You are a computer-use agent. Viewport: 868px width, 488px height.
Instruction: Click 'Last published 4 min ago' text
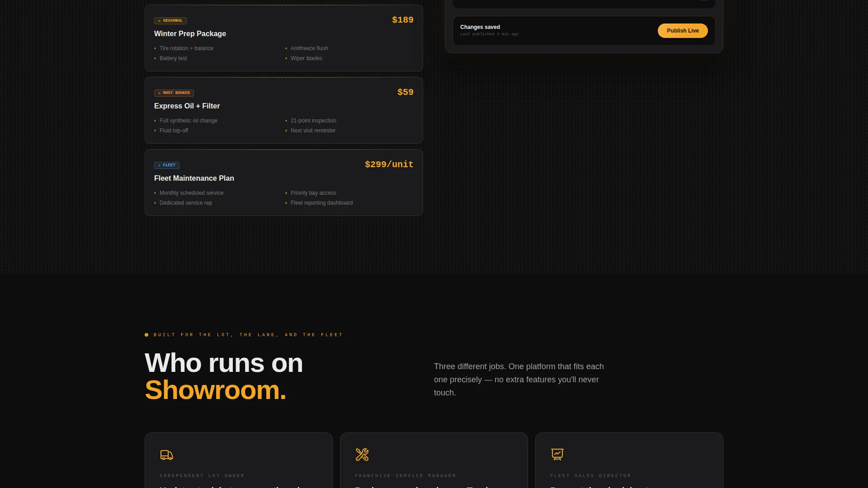(x=489, y=34)
